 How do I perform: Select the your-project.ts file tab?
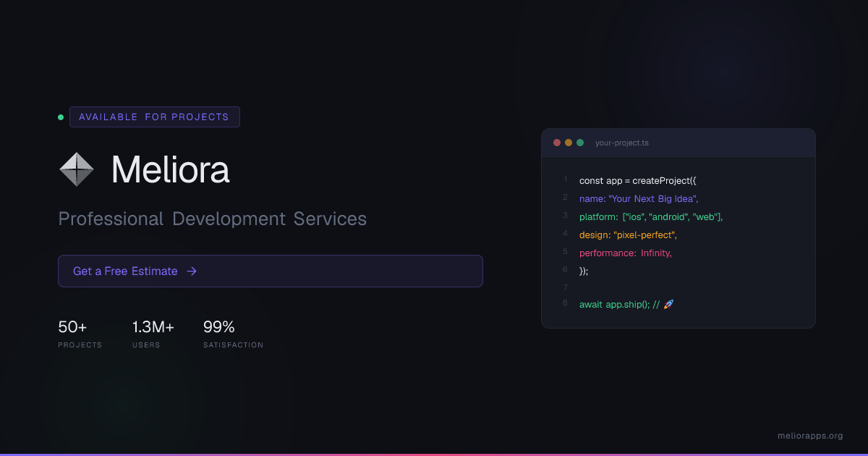click(x=622, y=143)
